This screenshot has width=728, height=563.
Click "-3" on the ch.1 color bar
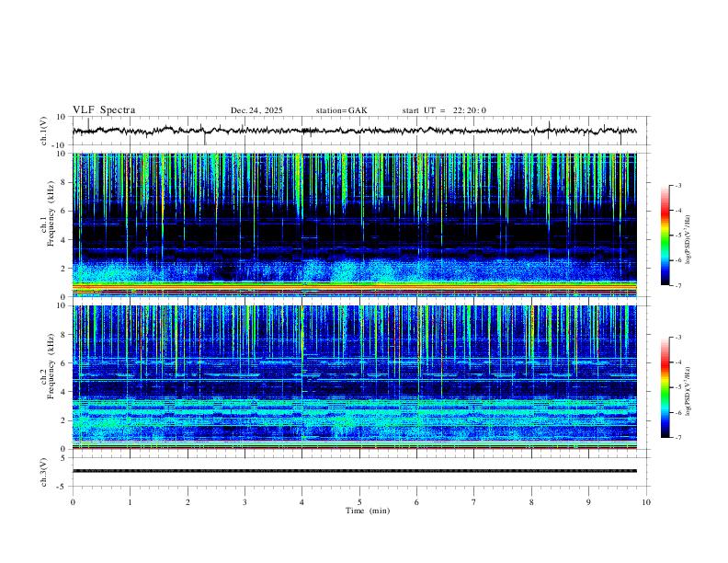(x=677, y=185)
